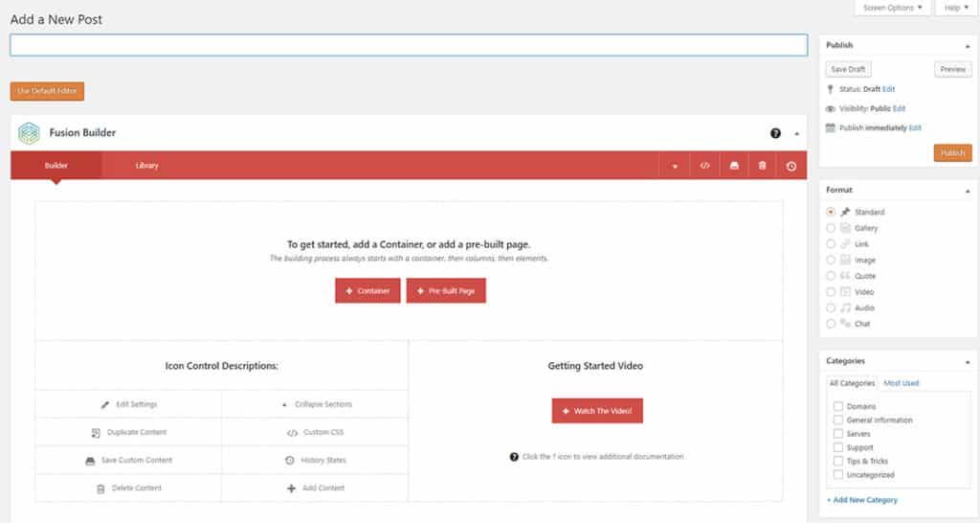Click the visibility eye icon

[x=830, y=109]
